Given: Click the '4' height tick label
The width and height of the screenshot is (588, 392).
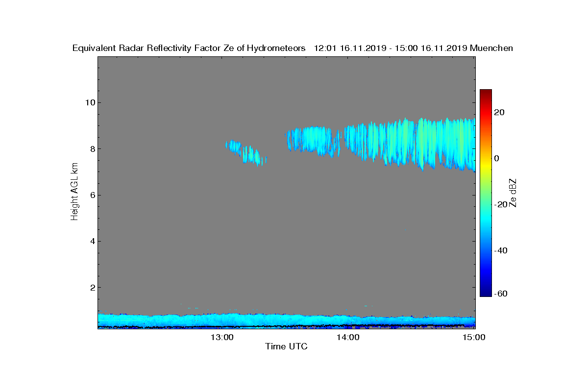Looking at the screenshot, I should tap(92, 241).
